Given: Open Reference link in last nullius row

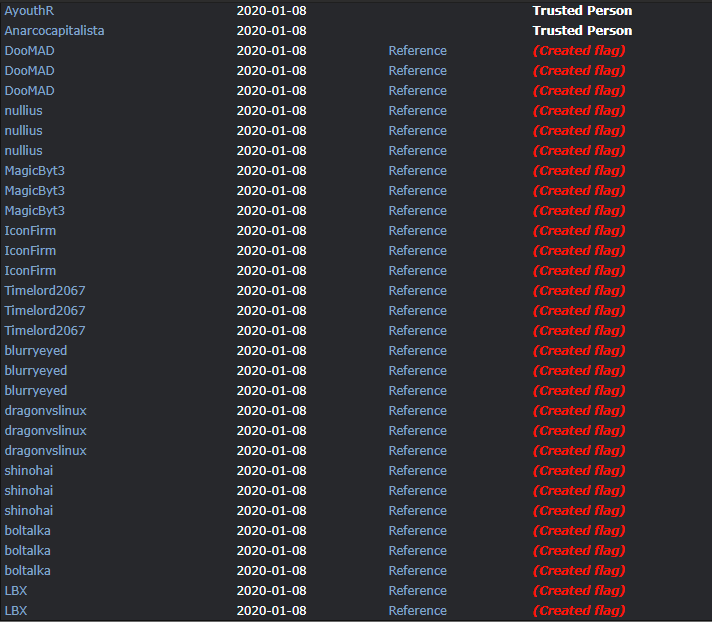Looking at the screenshot, I should tap(418, 151).
